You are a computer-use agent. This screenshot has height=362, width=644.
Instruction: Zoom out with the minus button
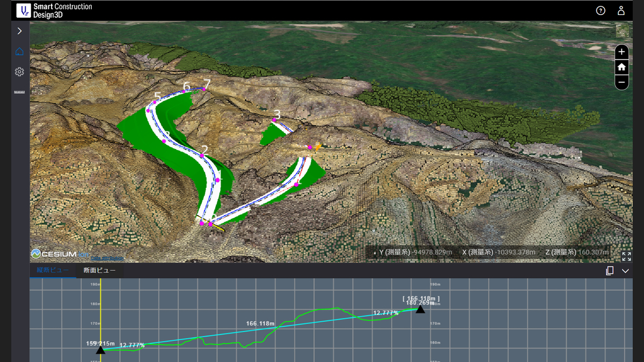pyautogui.click(x=621, y=83)
